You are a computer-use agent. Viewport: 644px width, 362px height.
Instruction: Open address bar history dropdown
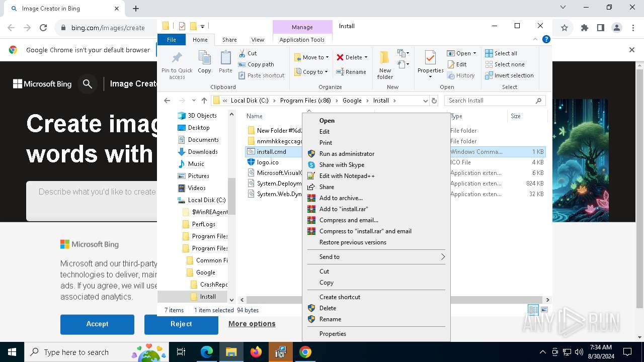point(426,101)
